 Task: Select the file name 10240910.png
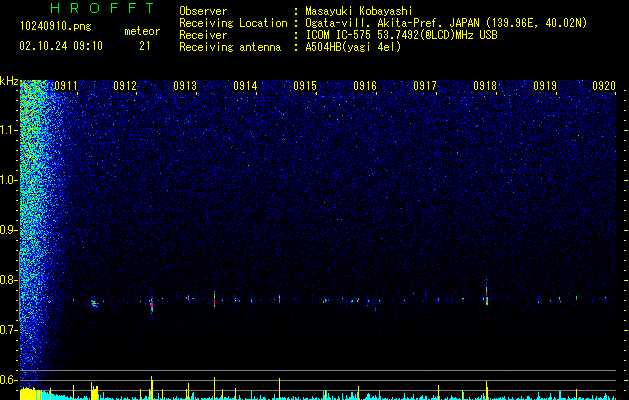pos(56,27)
